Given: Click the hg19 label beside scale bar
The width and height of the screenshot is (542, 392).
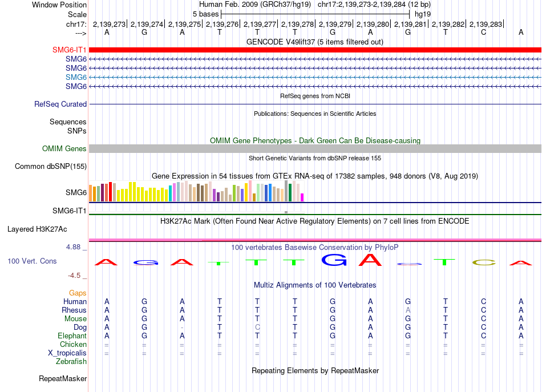Looking at the screenshot, I should tap(423, 14).
